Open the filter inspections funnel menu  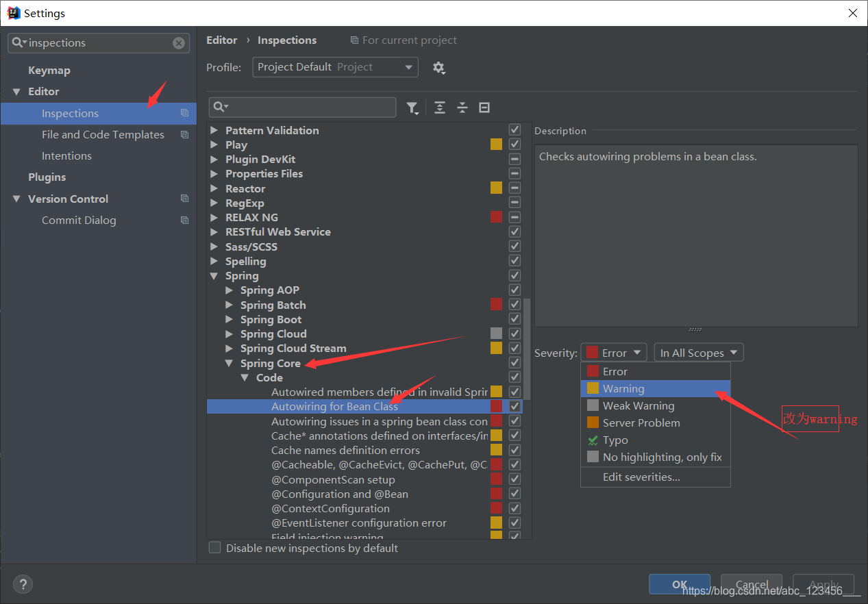(412, 108)
